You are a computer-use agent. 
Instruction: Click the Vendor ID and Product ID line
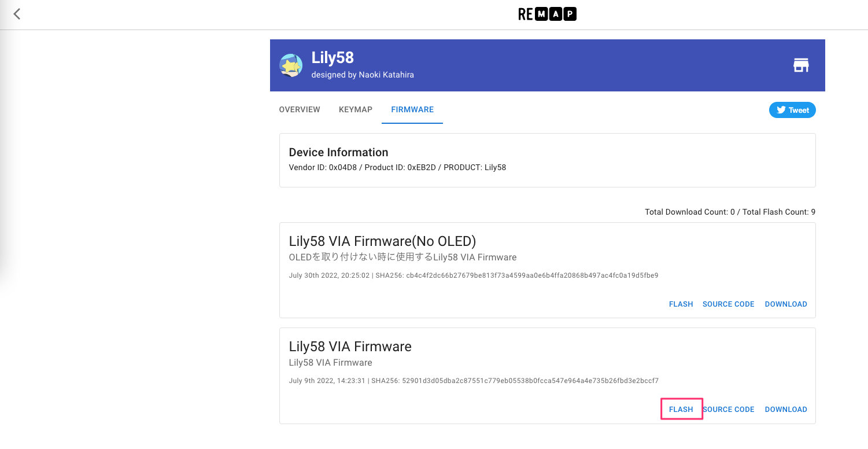pos(397,168)
